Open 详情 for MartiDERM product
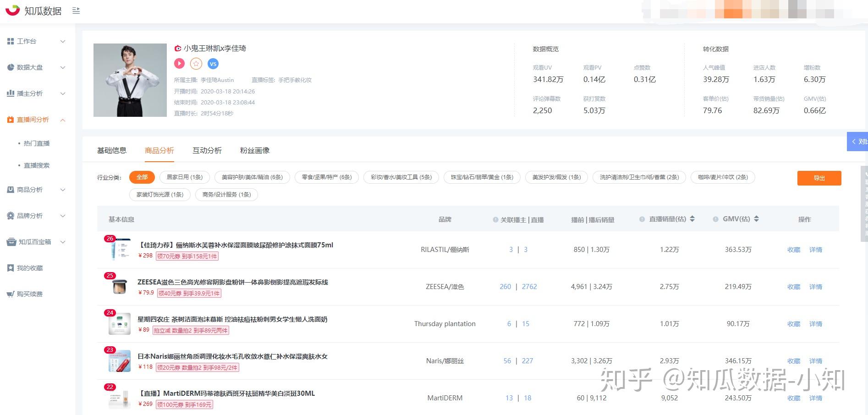The width and height of the screenshot is (868, 415). tap(816, 398)
